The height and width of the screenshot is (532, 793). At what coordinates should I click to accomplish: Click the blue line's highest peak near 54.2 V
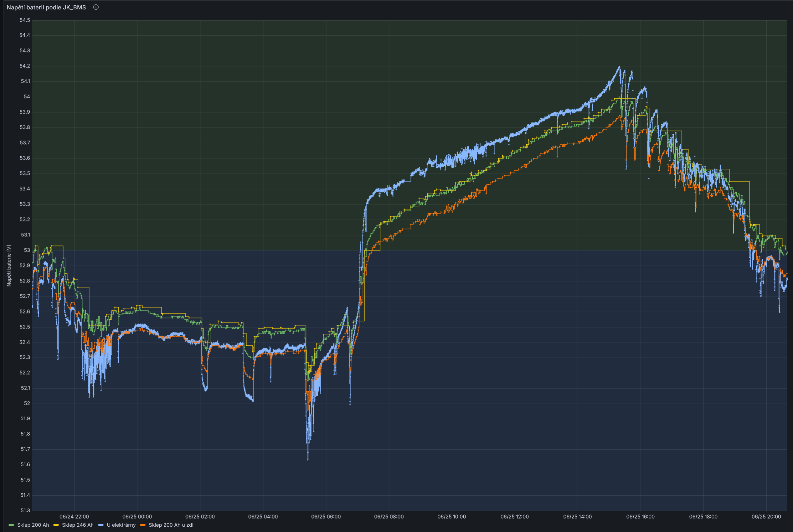click(x=619, y=67)
